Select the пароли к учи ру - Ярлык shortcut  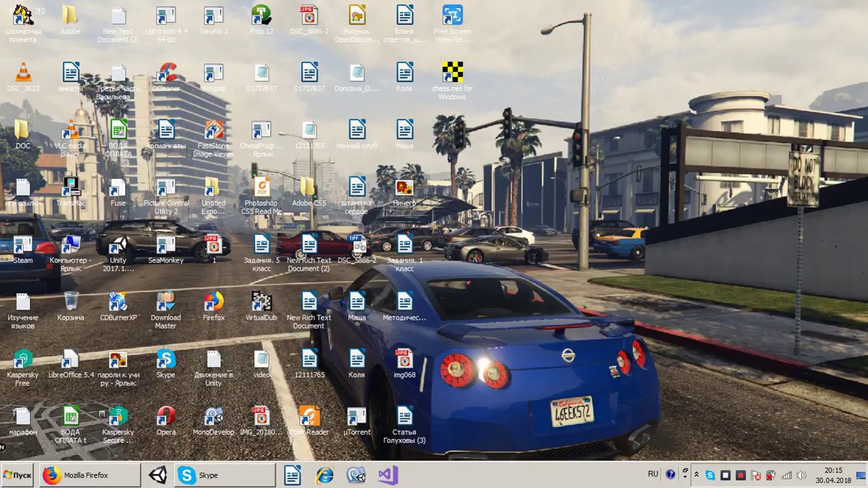pos(119,367)
